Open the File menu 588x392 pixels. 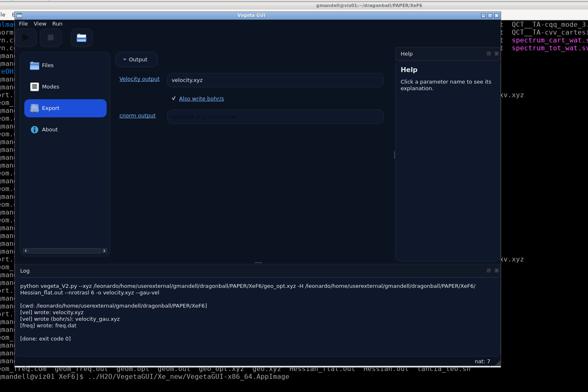(x=23, y=23)
